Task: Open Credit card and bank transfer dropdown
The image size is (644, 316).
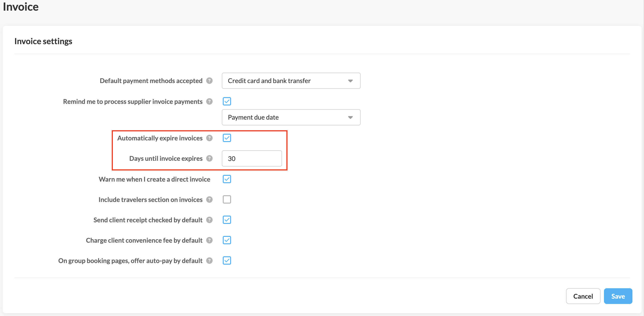Action: [x=291, y=81]
